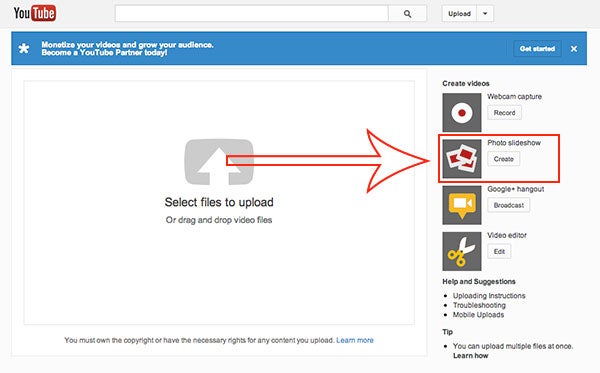Click the Edit button for Video editor

tap(499, 251)
